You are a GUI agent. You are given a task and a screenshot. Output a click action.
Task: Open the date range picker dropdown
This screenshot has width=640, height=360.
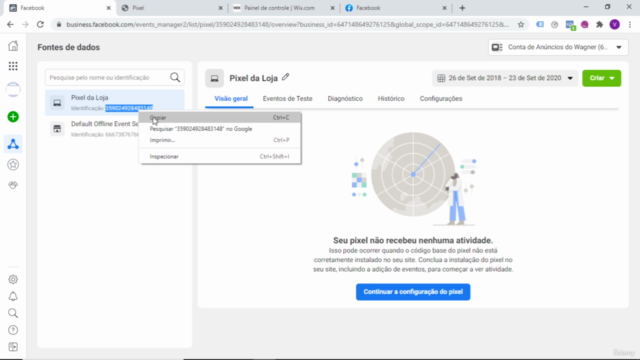tap(505, 78)
